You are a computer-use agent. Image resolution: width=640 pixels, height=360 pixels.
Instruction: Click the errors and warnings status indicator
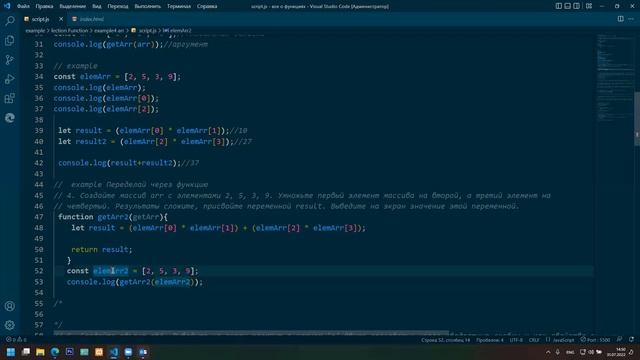point(16,340)
